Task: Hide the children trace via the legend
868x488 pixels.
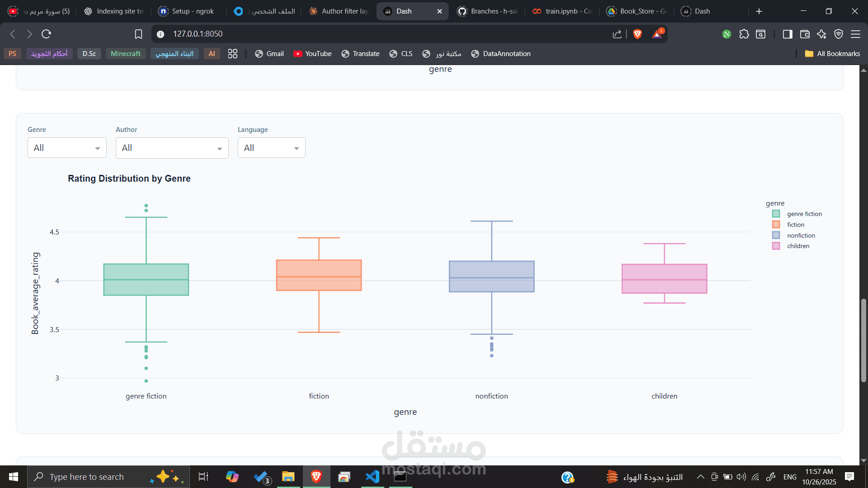Action: pyautogui.click(x=798, y=246)
